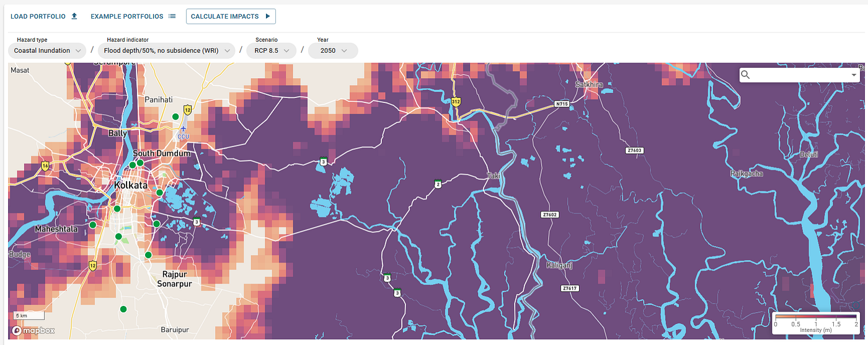Viewport: 868px width, 345px height.
Task: Click the Load Portfolio button
Action: pyautogui.click(x=44, y=16)
